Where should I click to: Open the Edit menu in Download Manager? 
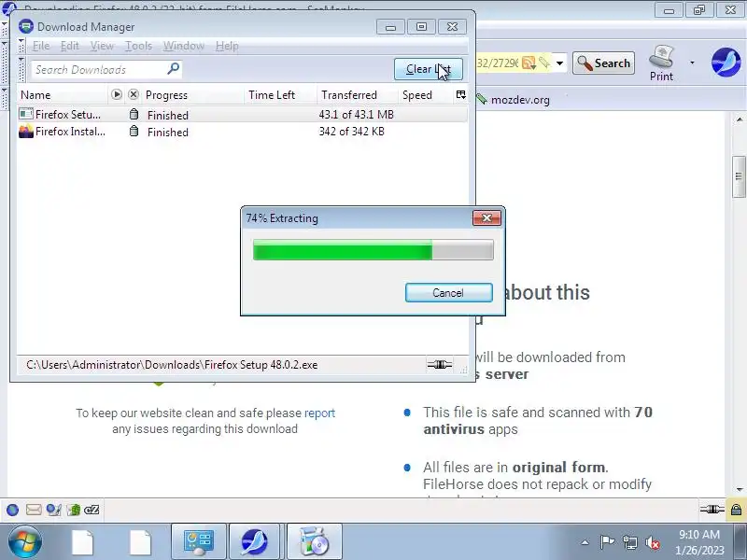click(x=69, y=46)
